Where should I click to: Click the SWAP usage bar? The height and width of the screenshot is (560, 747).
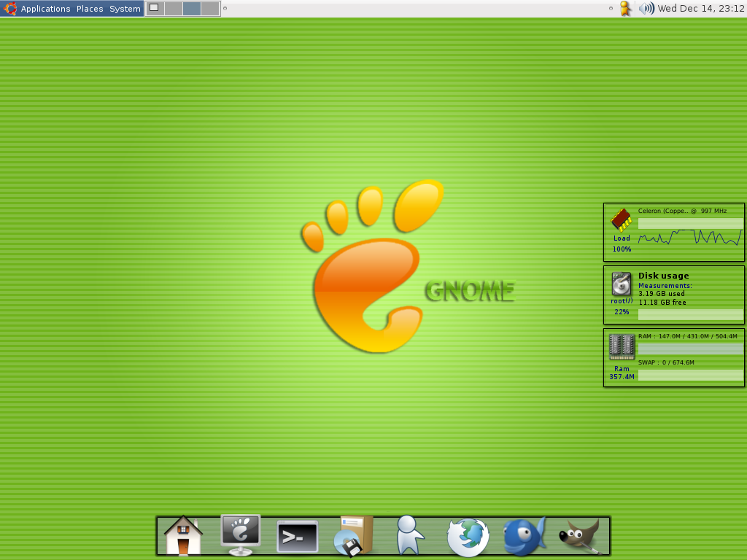[x=690, y=376]
